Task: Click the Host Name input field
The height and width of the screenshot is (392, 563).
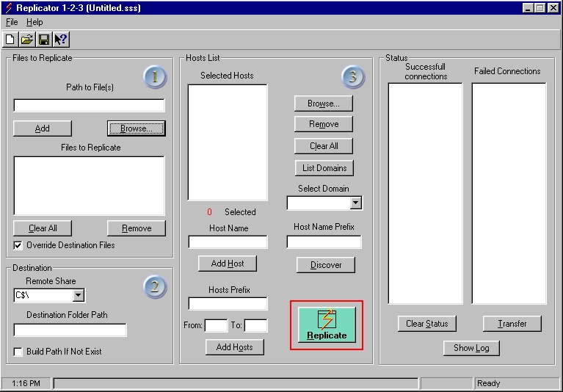Action: tap(228, 242)
